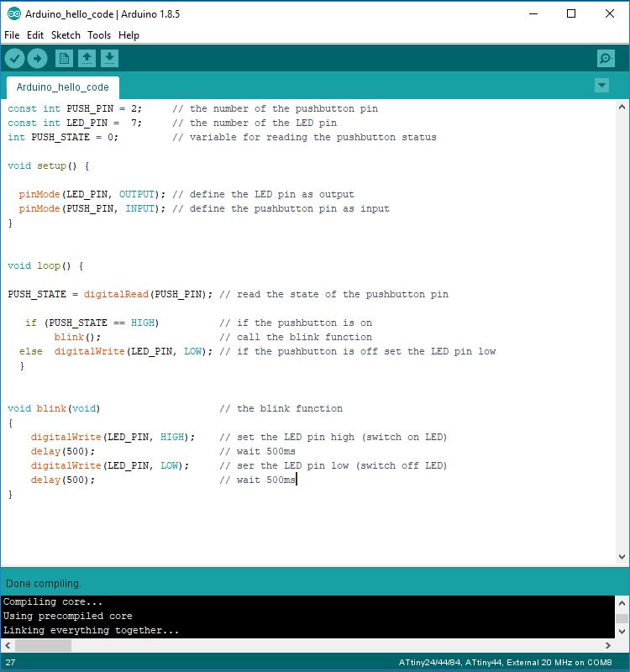Image resolution: width=630 pixels, height=672 pixels.
Task: Click 'Done compiling.' status message
Action: click(x=44, y=584)
